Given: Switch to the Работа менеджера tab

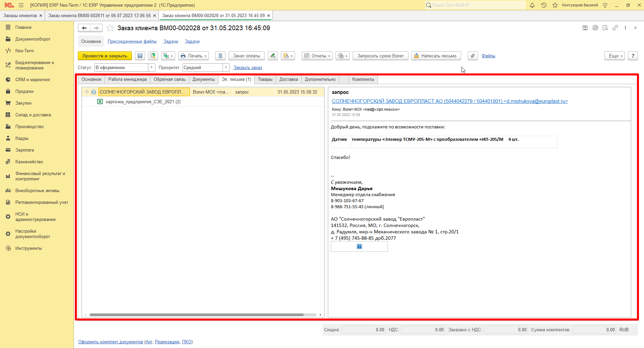Looking at the screenshot, I should click(128, 79).
